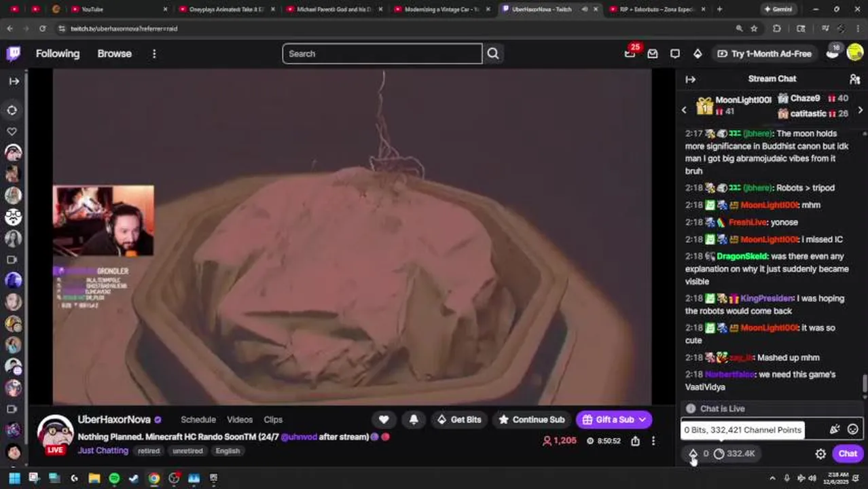Go to the Browse page
This screenshot has height=489, width=868.
(x=114, y=54)
